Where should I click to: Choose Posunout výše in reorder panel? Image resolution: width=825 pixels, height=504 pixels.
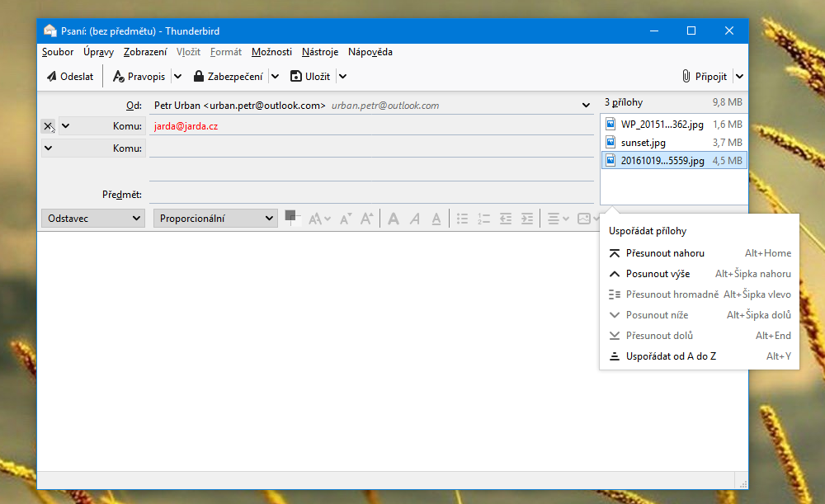[x=700, y=274]
